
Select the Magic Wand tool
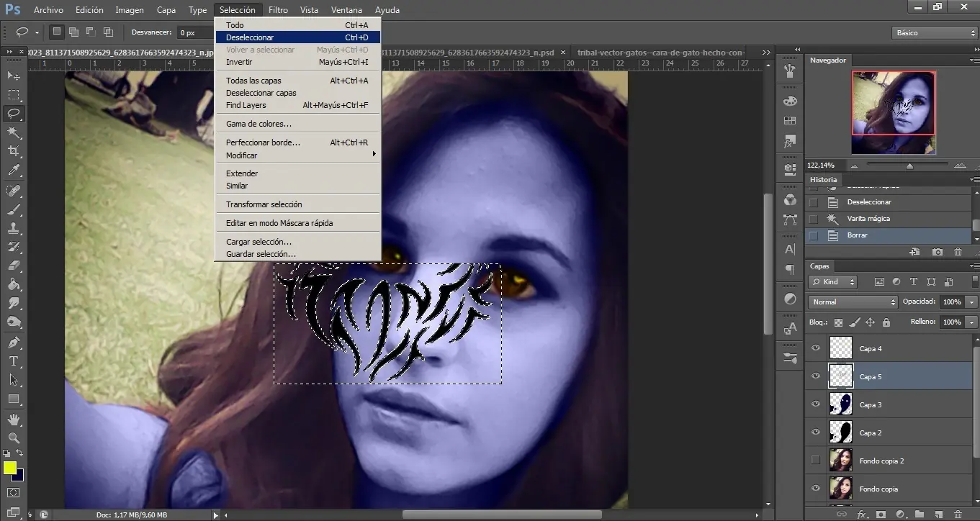tap(14, 132)
